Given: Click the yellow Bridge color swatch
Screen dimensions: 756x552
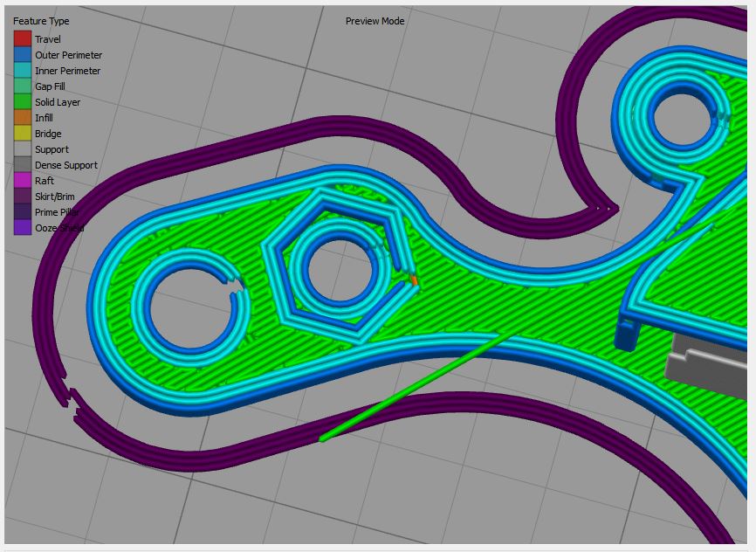Looking at the screenshot, I should click(22, 134).
